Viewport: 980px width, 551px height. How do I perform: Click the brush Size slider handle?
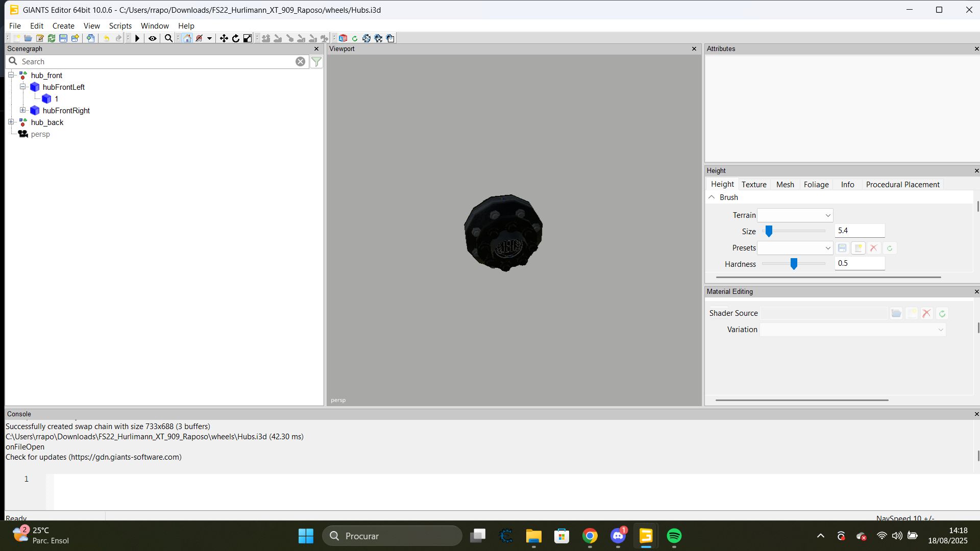coord(769,232)
